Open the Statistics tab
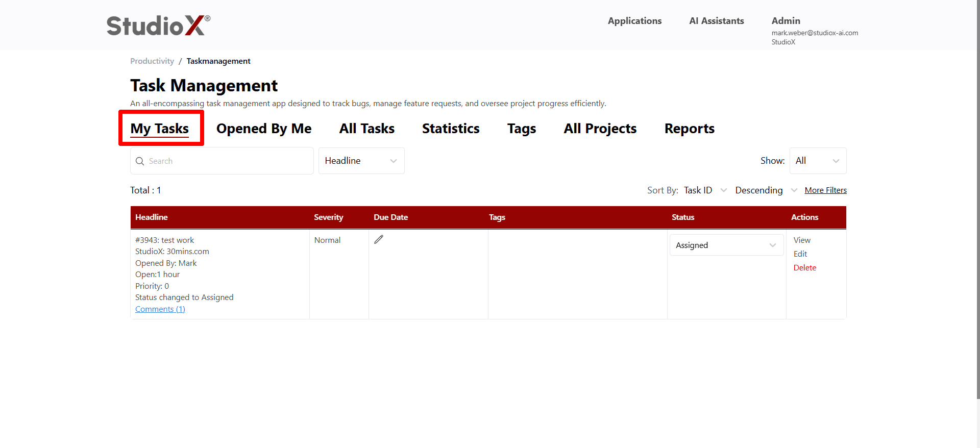This screenshot has width=980, height=448. coord(451,129)
